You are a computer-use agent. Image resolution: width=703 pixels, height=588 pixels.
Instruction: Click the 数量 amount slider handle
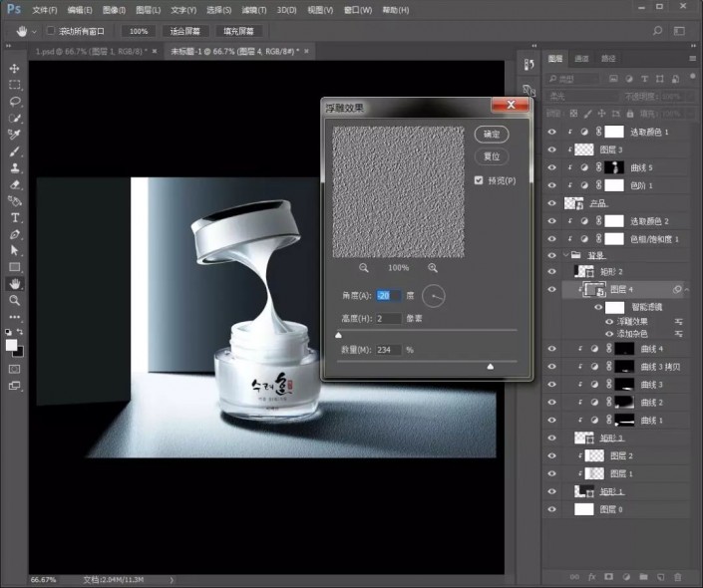click(490, 367)
